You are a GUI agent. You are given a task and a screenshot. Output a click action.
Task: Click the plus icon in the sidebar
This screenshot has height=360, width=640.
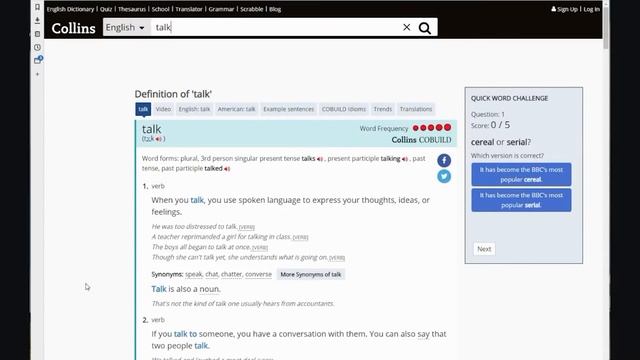point(37,74)
